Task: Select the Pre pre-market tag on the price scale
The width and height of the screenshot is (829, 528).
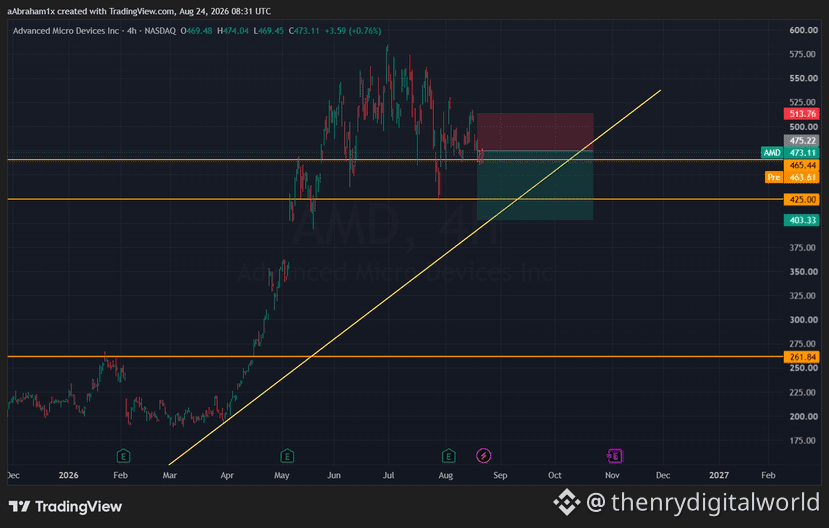Action: (773, 177)
